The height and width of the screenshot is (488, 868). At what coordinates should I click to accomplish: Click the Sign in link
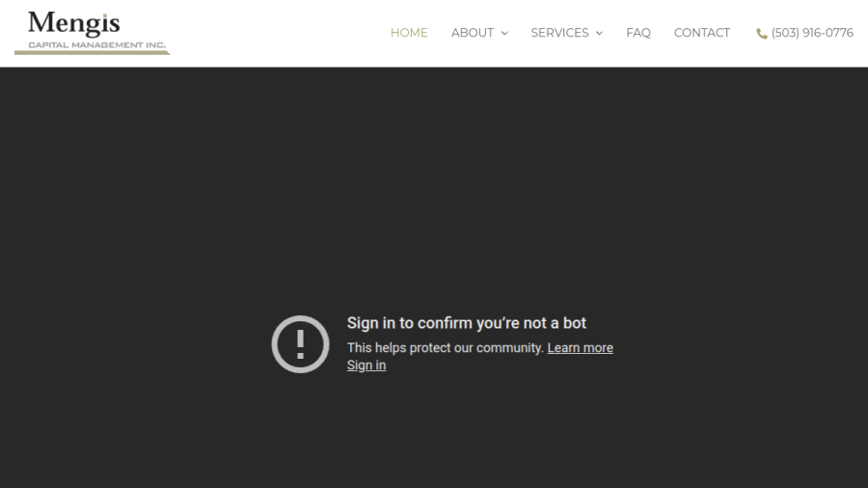(366, 366)
